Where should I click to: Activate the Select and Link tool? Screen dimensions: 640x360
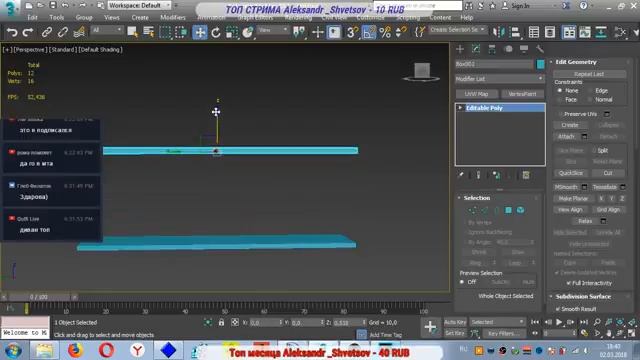point(47,32)
